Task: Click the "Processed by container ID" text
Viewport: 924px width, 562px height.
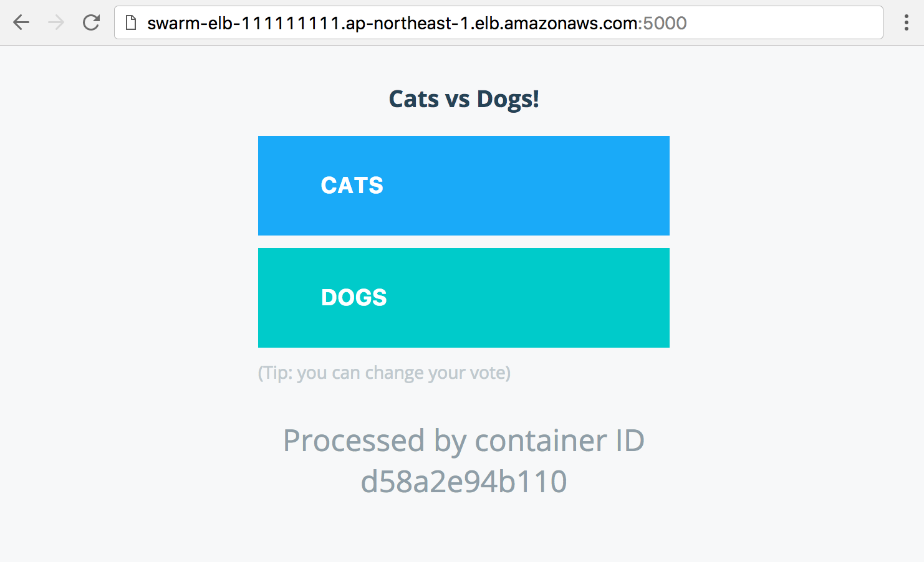Action: [x=464, y=441]
